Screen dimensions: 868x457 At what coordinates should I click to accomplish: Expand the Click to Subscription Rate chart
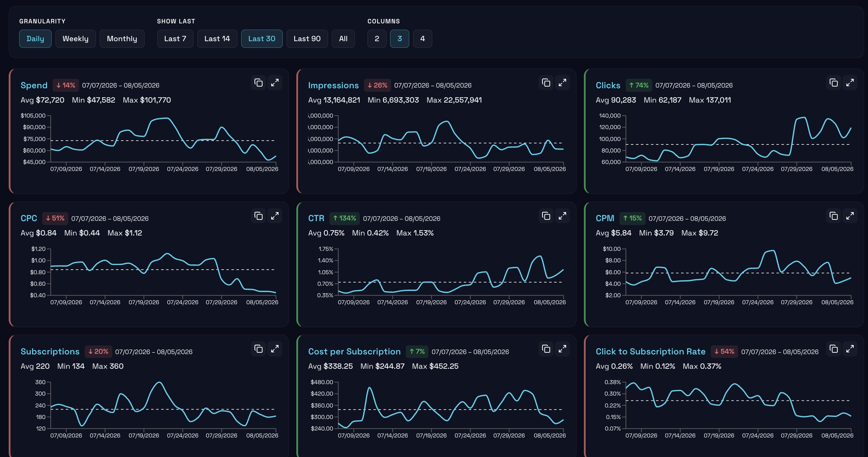coord(850,349)
